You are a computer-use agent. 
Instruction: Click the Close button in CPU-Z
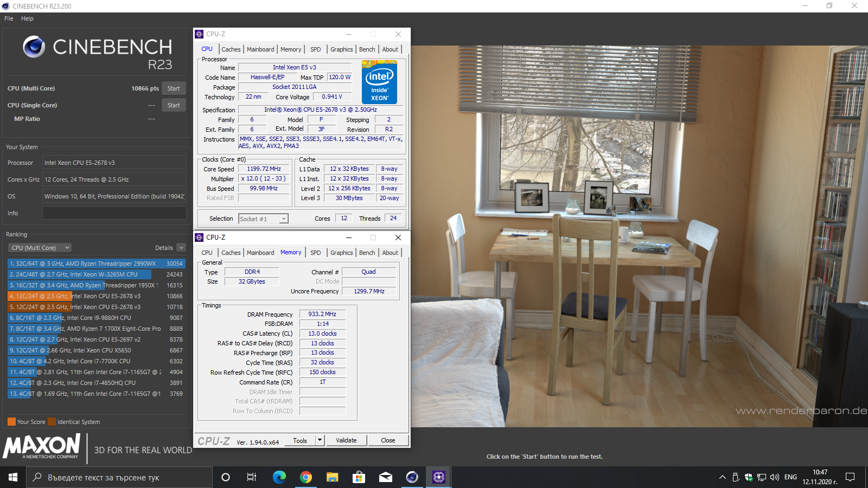388,440
